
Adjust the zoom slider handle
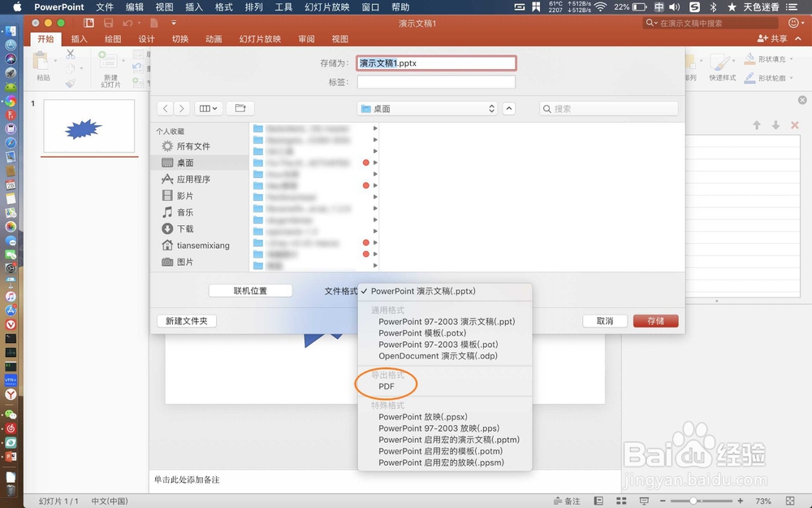point(693,501)
